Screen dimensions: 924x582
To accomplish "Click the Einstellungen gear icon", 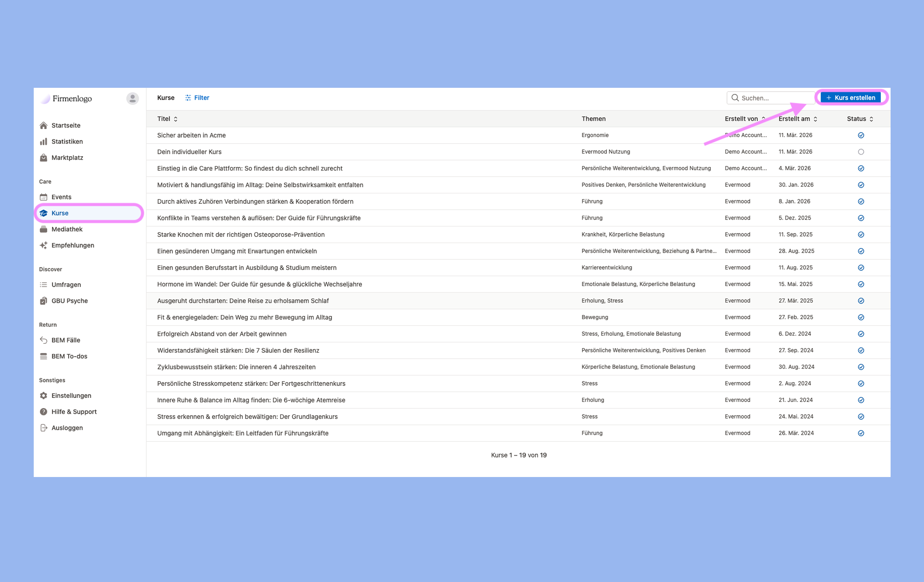I will click(x=43, y=396).
